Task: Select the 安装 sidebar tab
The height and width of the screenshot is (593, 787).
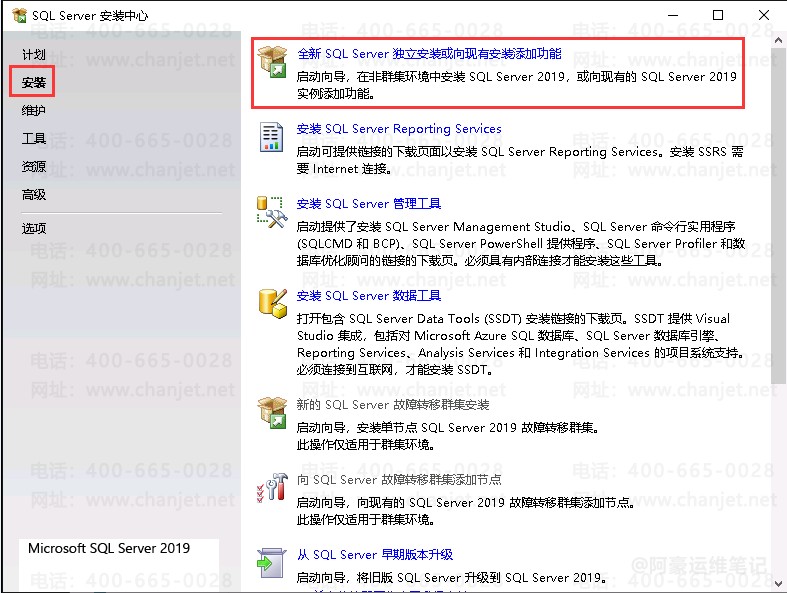Action: [34, 82]
